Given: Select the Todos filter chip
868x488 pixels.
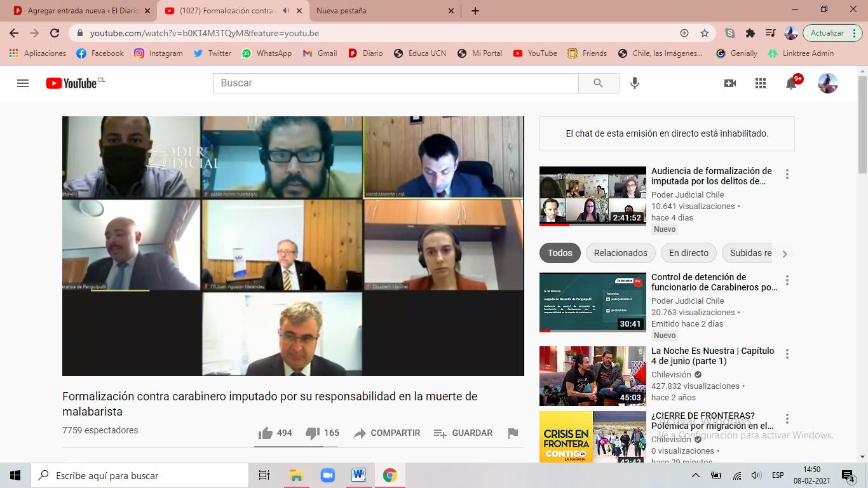Looking at the screenshot, I should click(560, 253).
